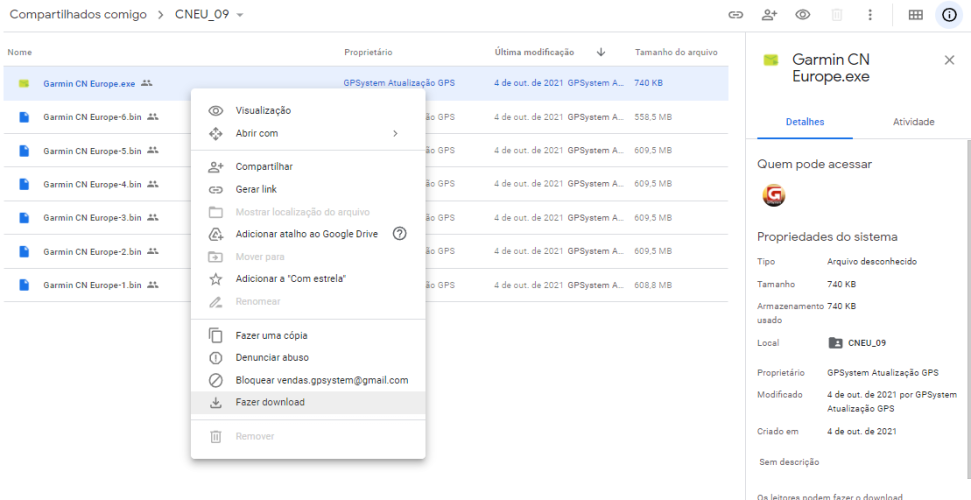
Task: Click the four-arrow icon beside Abrir com
Action: (x=216, y=133)
